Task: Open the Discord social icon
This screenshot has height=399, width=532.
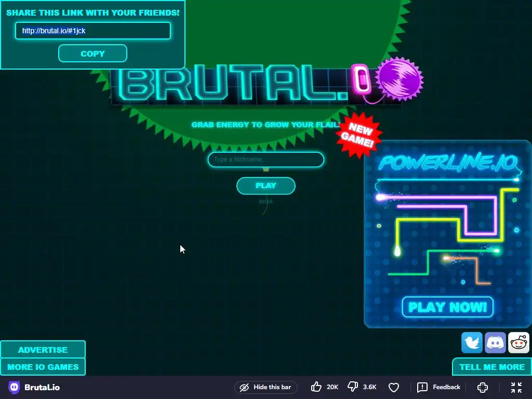Action: tap(495, 343)
